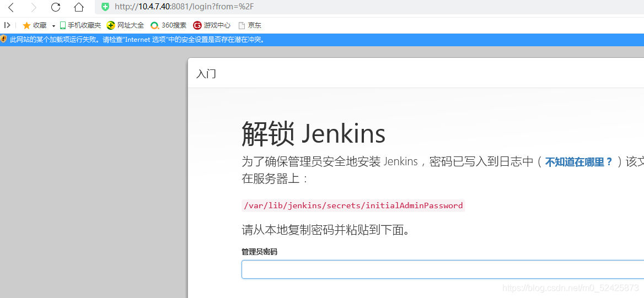The width and height of the screenshot is (644, 298).
Task: Expand the 收藏 dropdown arrow
Action: pyautogui.click(x=54, y=26)
